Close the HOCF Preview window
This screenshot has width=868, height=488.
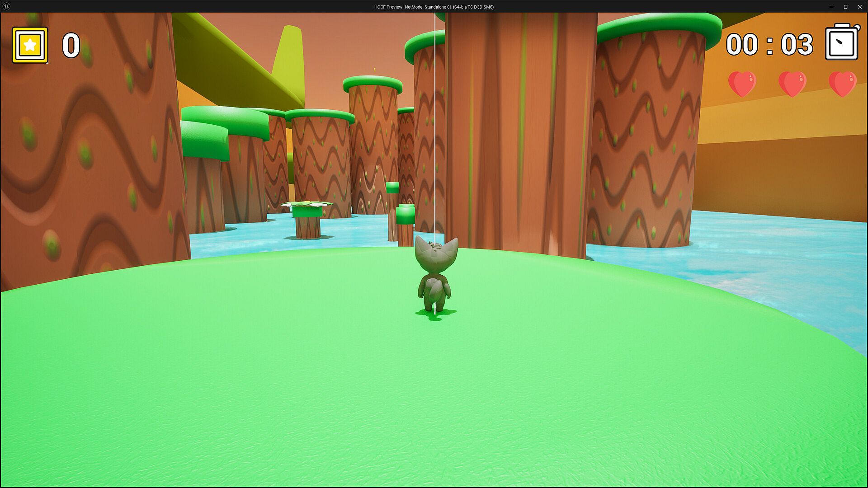click(x=859, y=7)
